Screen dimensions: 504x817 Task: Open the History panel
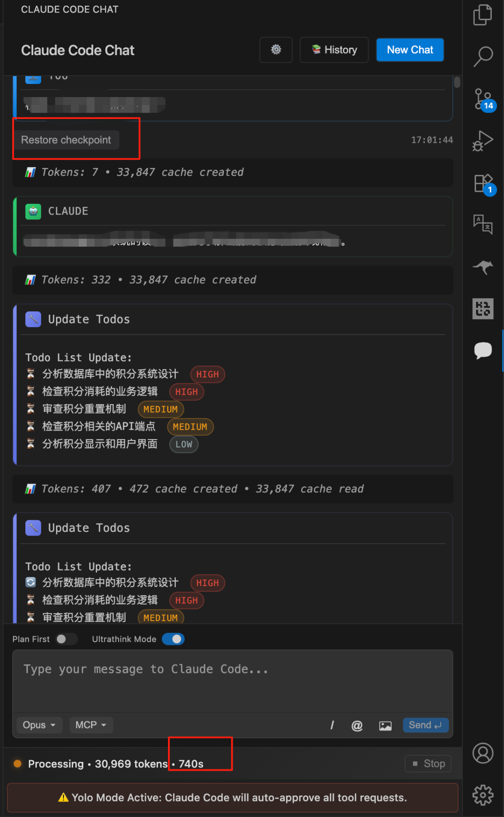click(x=334, y=50)
